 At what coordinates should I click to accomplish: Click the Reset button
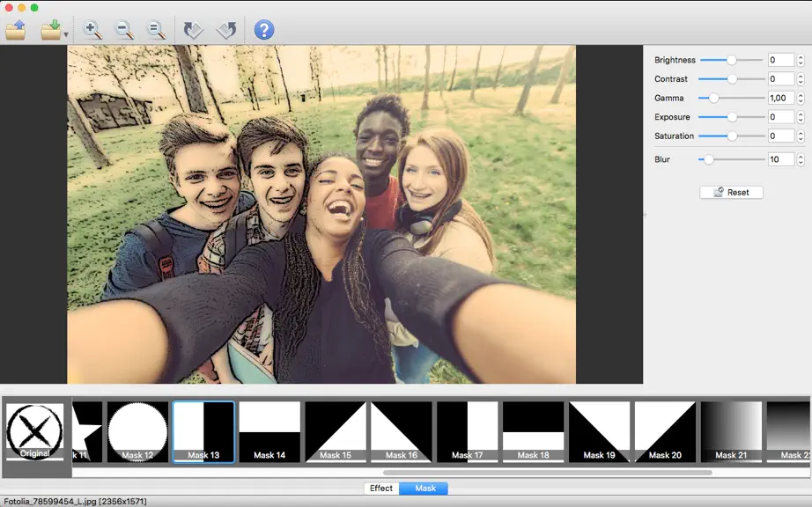point(731,193)
